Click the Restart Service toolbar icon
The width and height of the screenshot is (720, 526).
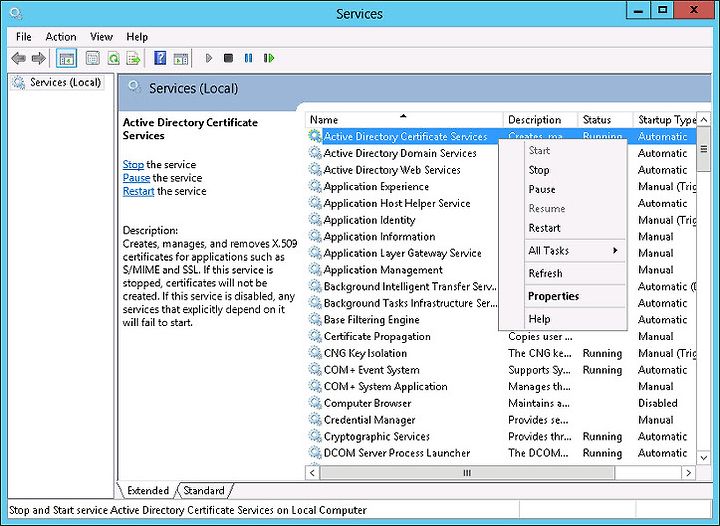coord(269,58)
